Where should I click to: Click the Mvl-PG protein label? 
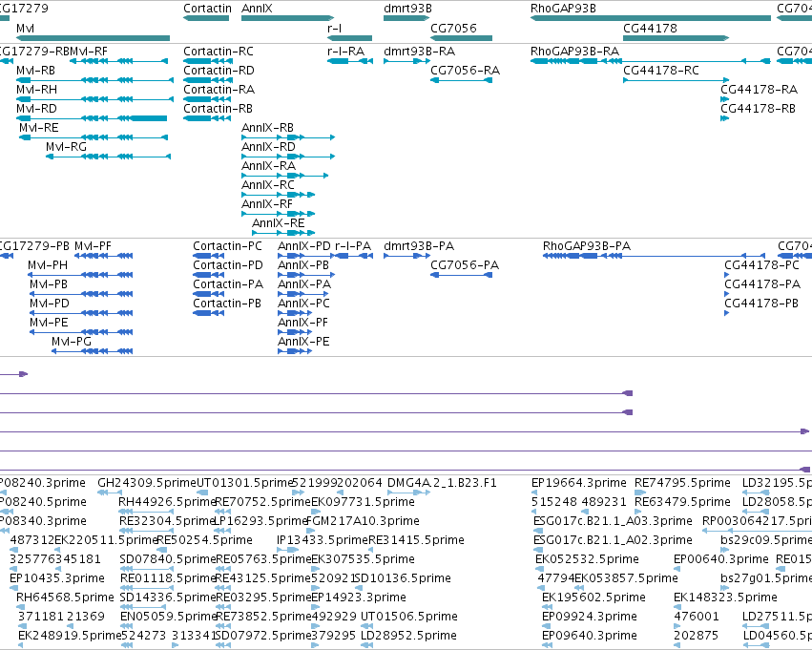[72, 342]
